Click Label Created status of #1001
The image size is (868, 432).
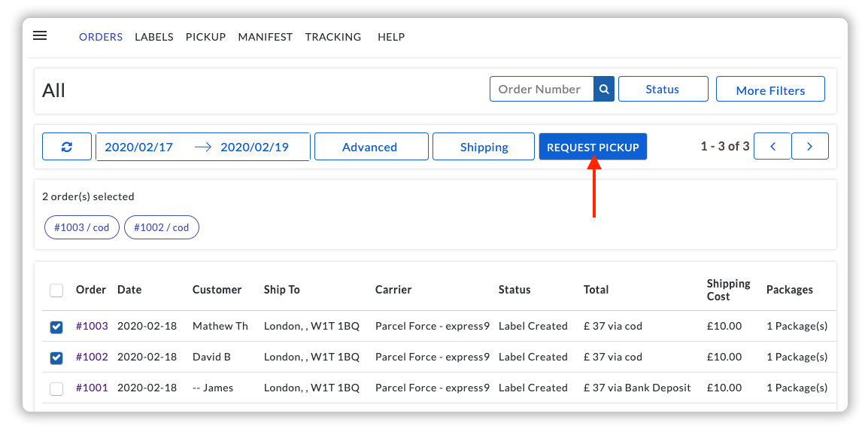(x=533, y=388)
